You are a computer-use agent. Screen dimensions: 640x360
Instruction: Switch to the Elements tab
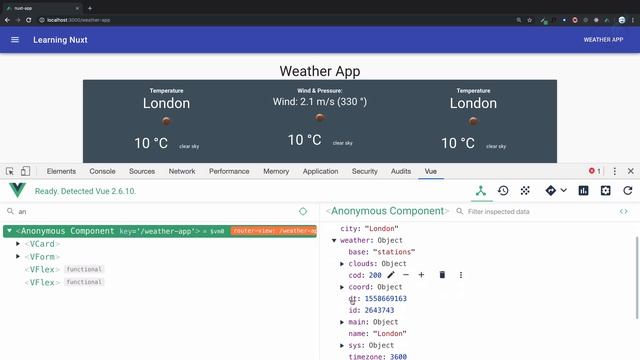[61, 171]
